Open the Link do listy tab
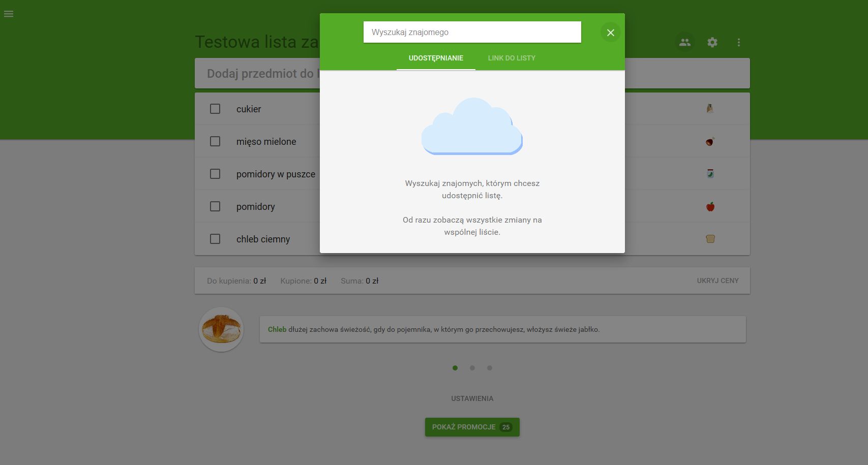 tap(512, 58)
